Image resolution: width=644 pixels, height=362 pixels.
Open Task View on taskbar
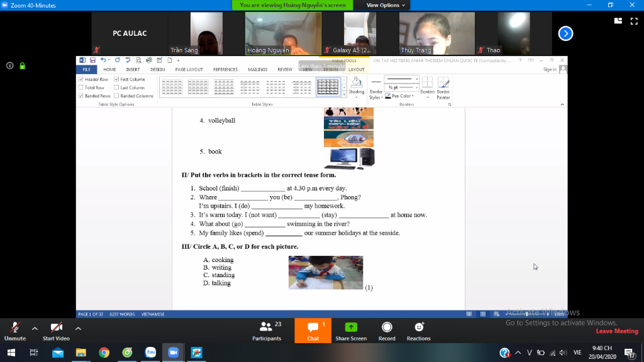pos(34,353)
